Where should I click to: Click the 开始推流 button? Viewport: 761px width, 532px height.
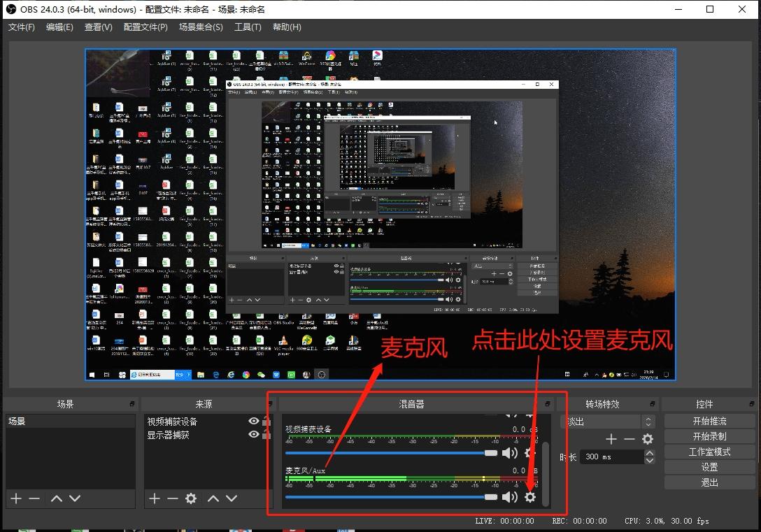(709, 421)
